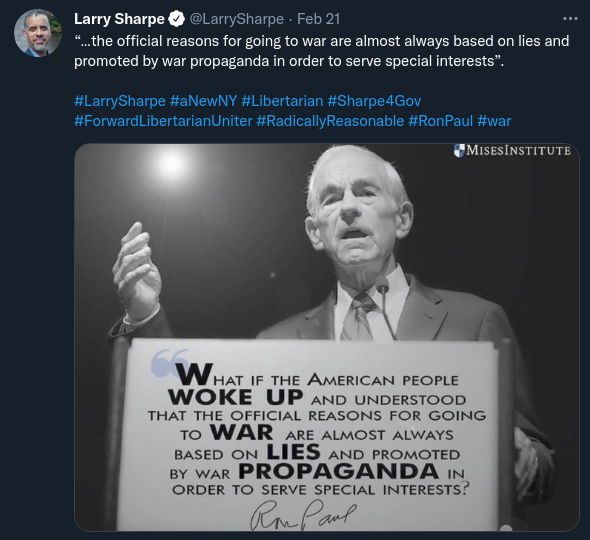Select the #LarrySharpe hashtag
Screen dimensions: 590x540
click(120, 101)
